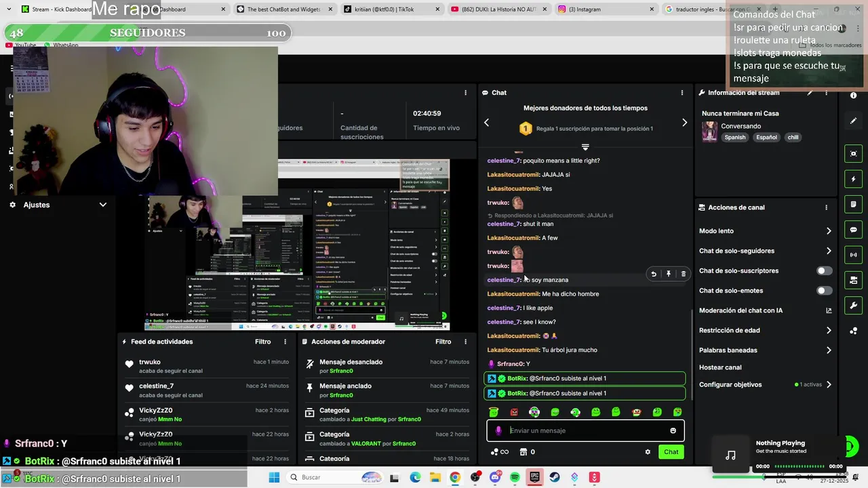Click the purple microphone icon in the chat input
The image size is (868, 488).
pos(498,430)
